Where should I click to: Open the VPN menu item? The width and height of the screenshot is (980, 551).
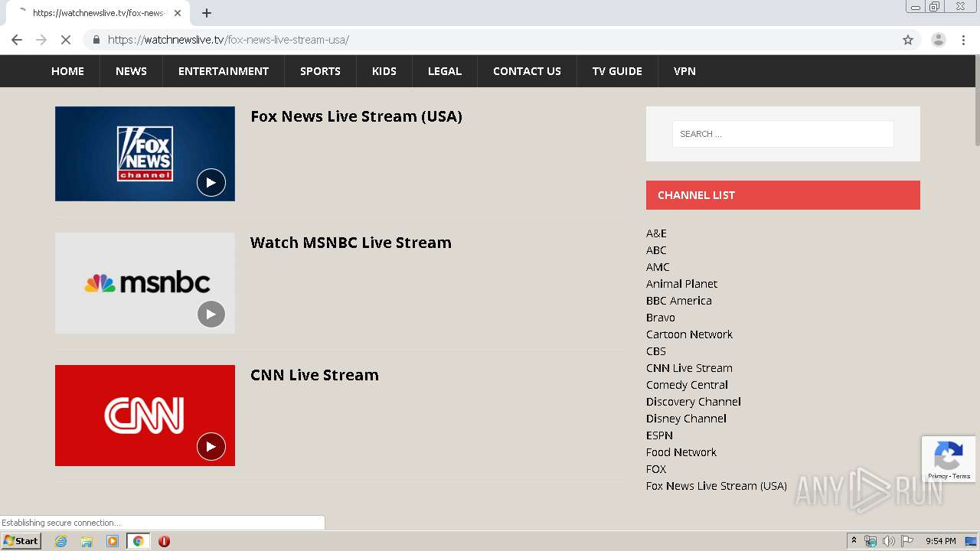point(684,71)
